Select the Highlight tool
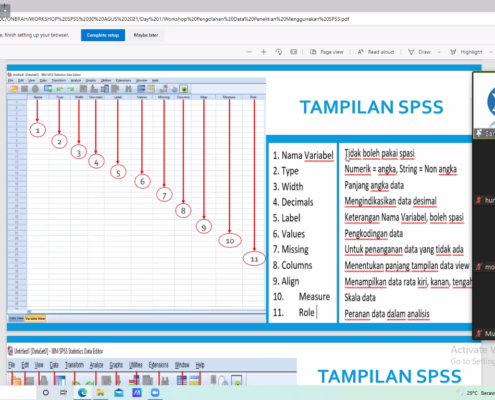Screen dimensions: 495x400 tap(466, 52)
